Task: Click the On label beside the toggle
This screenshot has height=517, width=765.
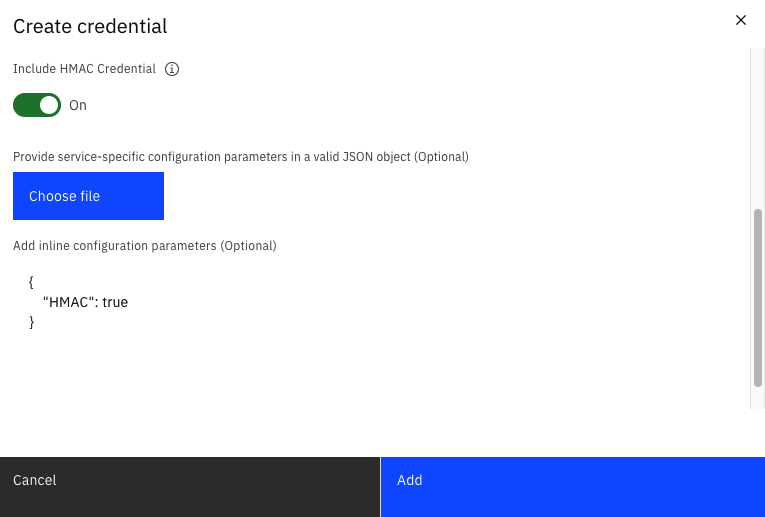Action: click(x=78, y=105)
